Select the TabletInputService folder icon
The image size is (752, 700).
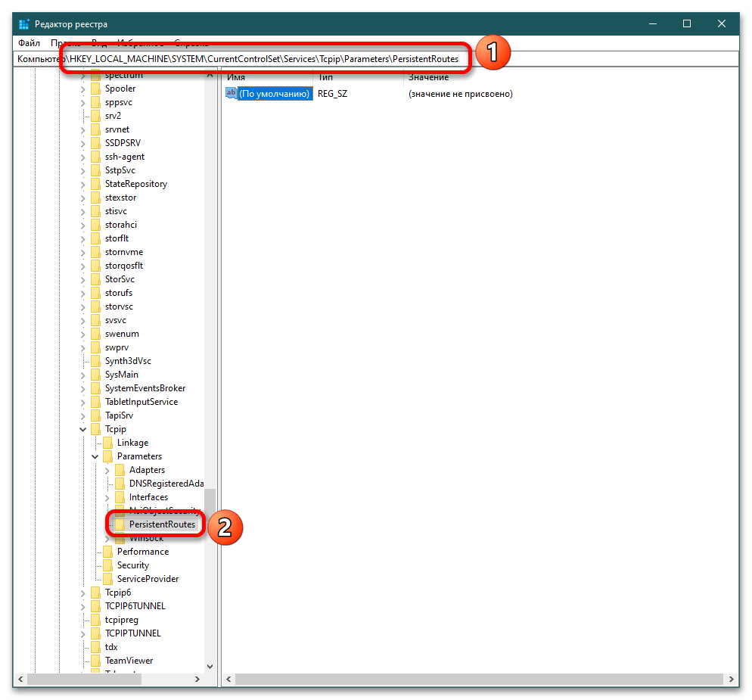[x=96, y=402]
